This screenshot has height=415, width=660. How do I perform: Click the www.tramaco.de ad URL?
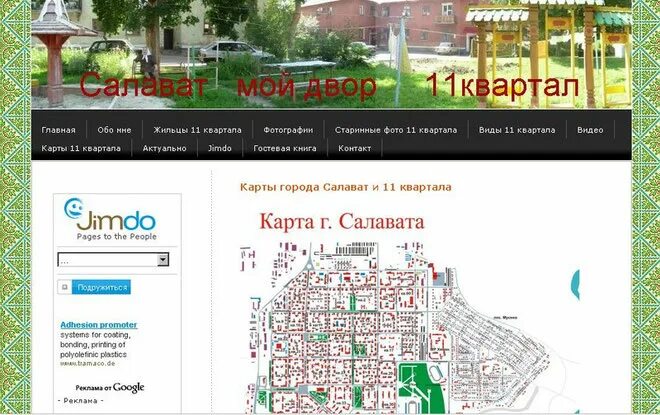[x=88, y=364]
